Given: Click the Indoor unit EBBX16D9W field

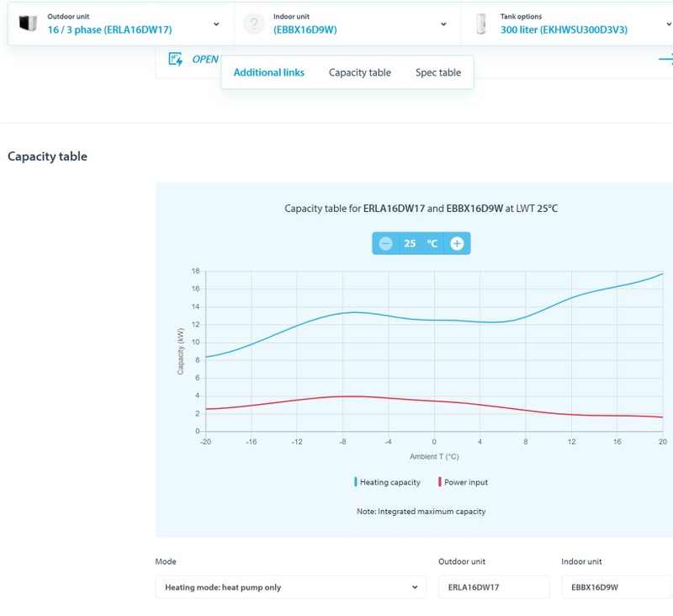Looking at the screenshot, I should [616, 587].
